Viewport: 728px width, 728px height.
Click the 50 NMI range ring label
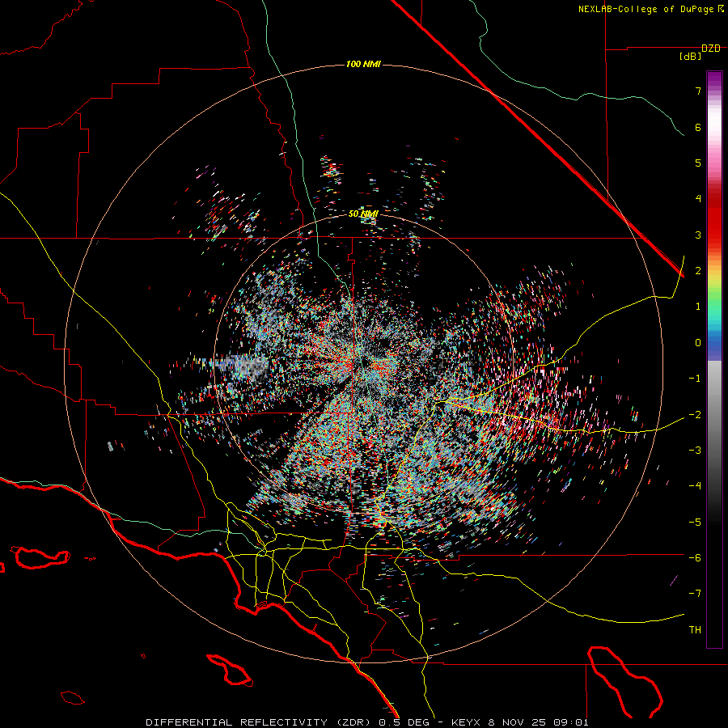click(363, 214)
